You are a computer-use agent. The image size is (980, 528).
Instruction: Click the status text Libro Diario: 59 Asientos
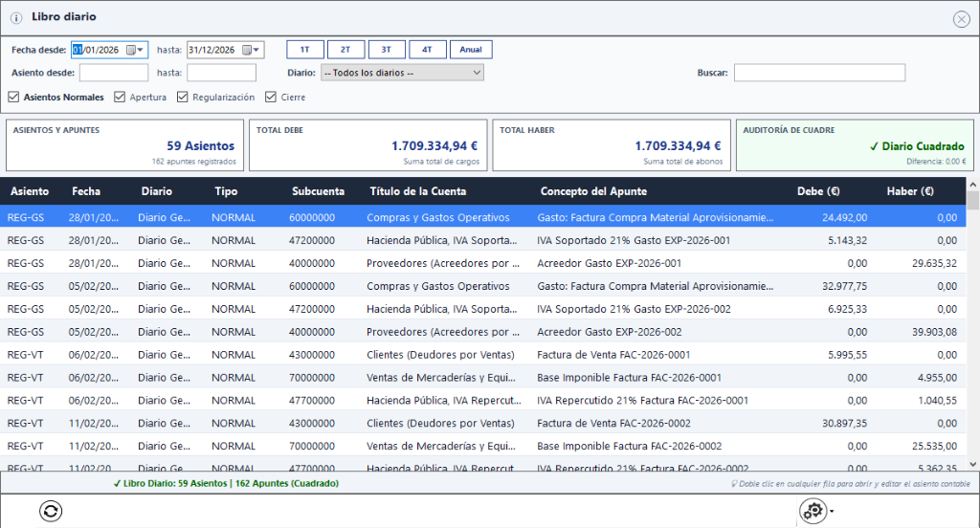pyautogui.click(x=226, y=483)
